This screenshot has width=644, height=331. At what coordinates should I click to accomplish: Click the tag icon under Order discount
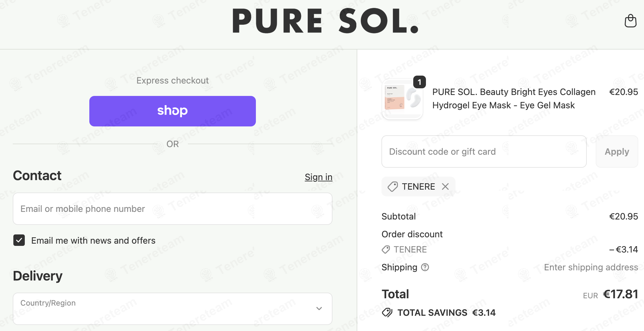pos(386,250)
